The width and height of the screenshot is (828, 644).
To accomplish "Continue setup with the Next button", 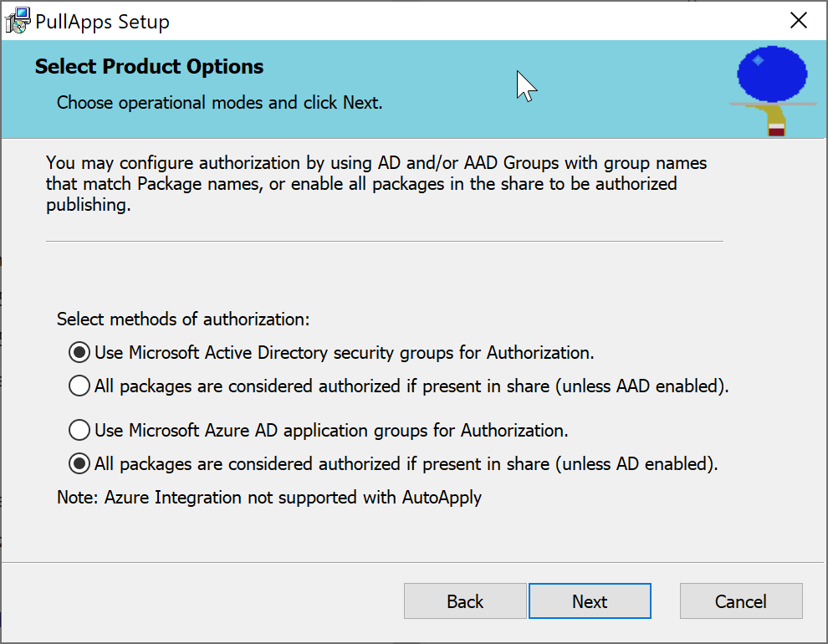I will (x=590, y=601).
